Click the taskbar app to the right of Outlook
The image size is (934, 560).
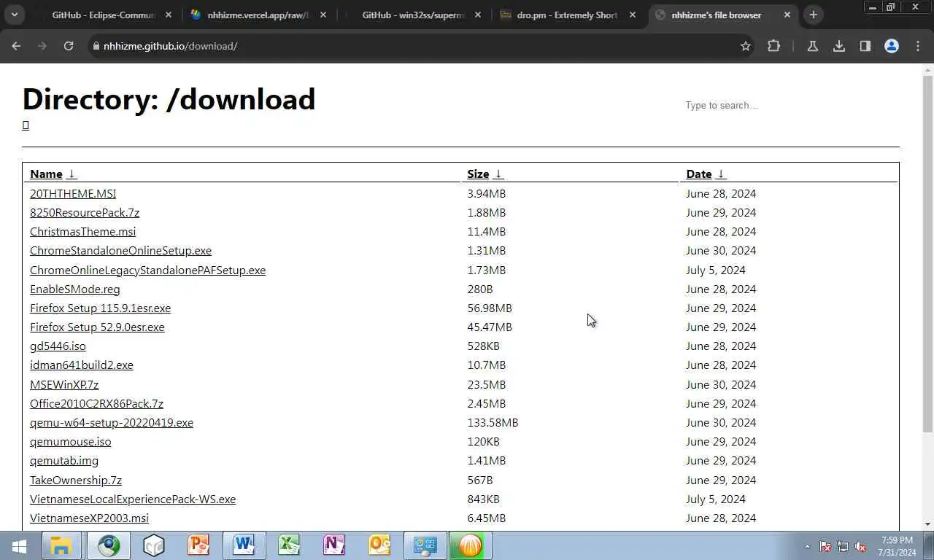coord(425,545)
